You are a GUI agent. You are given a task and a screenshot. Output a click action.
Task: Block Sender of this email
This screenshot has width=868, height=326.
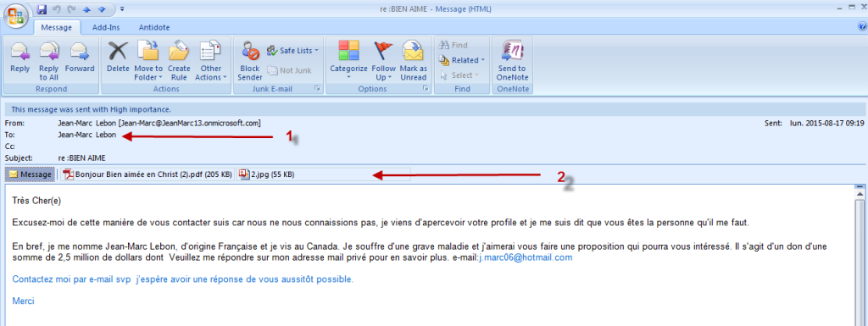click(x=250, y=61)
